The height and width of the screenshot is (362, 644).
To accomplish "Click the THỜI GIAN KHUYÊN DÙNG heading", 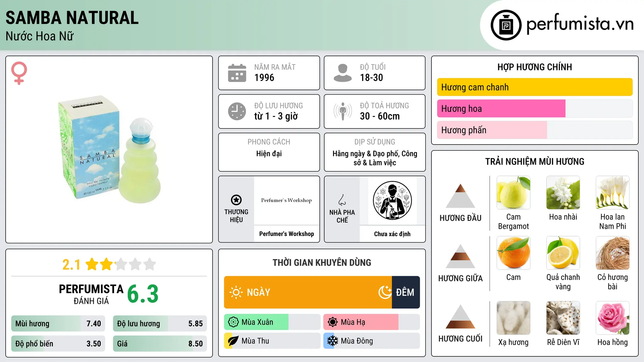I will click(322, 262).
